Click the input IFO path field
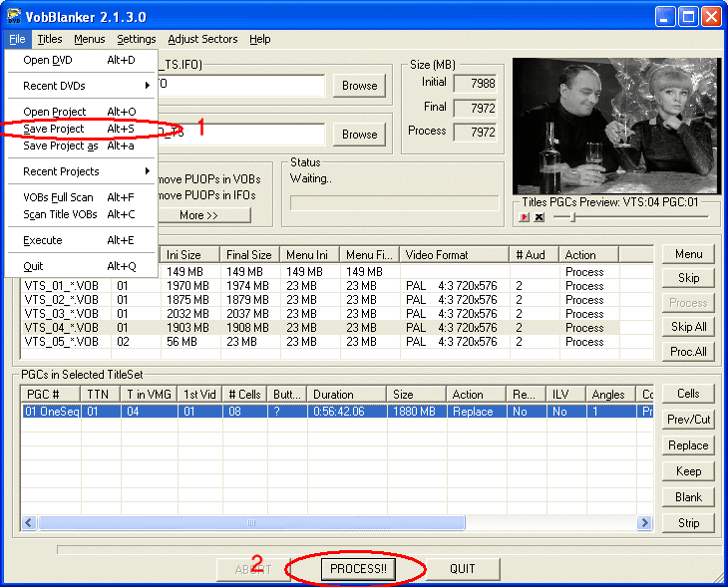This screenshot has width=728, height=587. coord(241,86)
